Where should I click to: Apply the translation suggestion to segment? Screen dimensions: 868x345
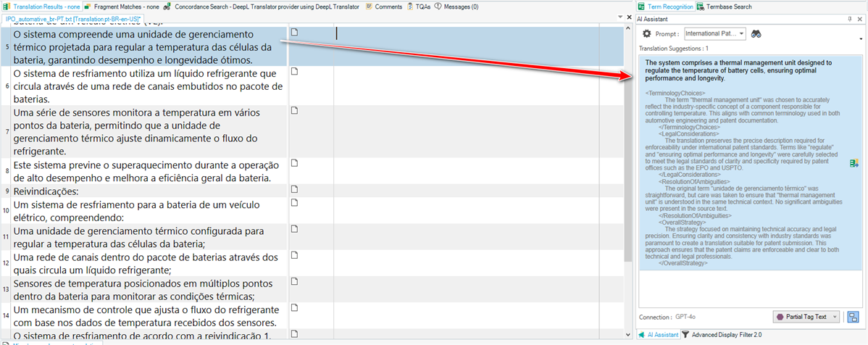pos(854,163)
